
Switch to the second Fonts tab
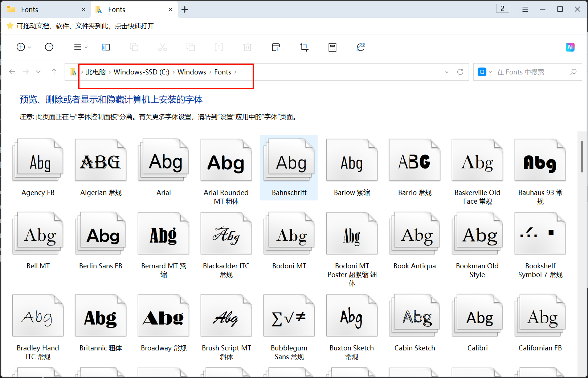click(134, 9)
